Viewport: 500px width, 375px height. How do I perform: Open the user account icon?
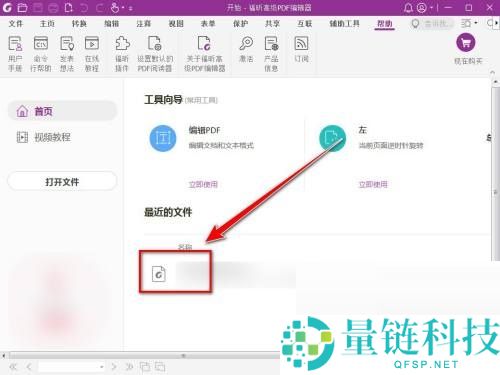[x=422, y=7]
